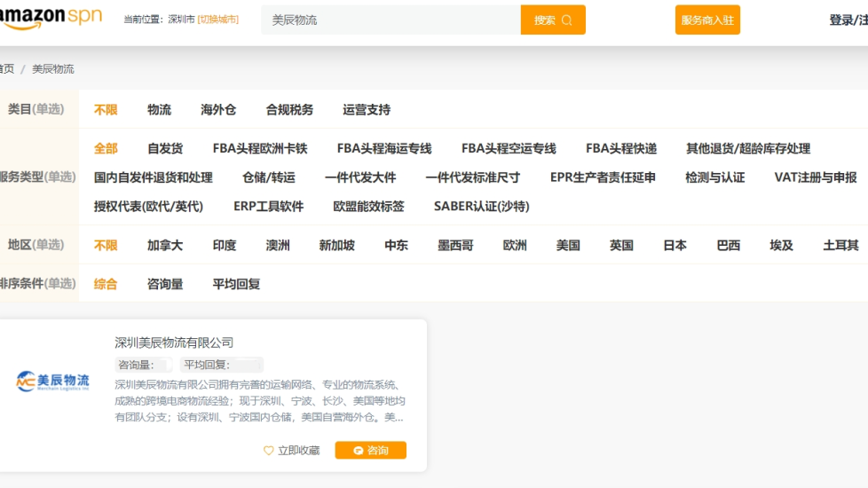The height and width of the screenshot is (488, 868).
Task: Choose the 自发货 service type
Action: tap(165, 148)
